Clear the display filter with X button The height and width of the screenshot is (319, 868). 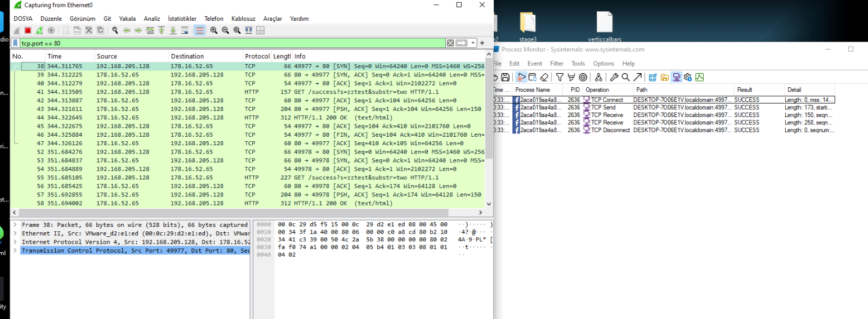(450, 43)
